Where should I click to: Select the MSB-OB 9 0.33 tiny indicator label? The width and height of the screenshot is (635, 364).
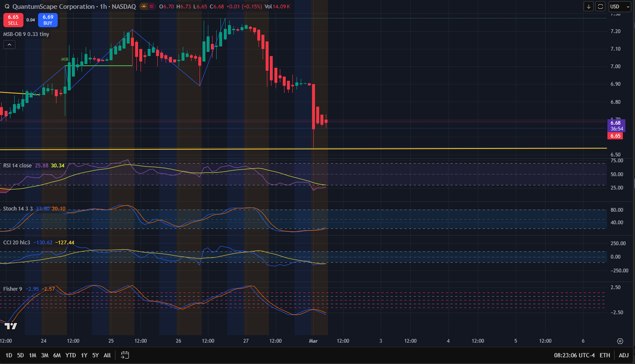25,33
